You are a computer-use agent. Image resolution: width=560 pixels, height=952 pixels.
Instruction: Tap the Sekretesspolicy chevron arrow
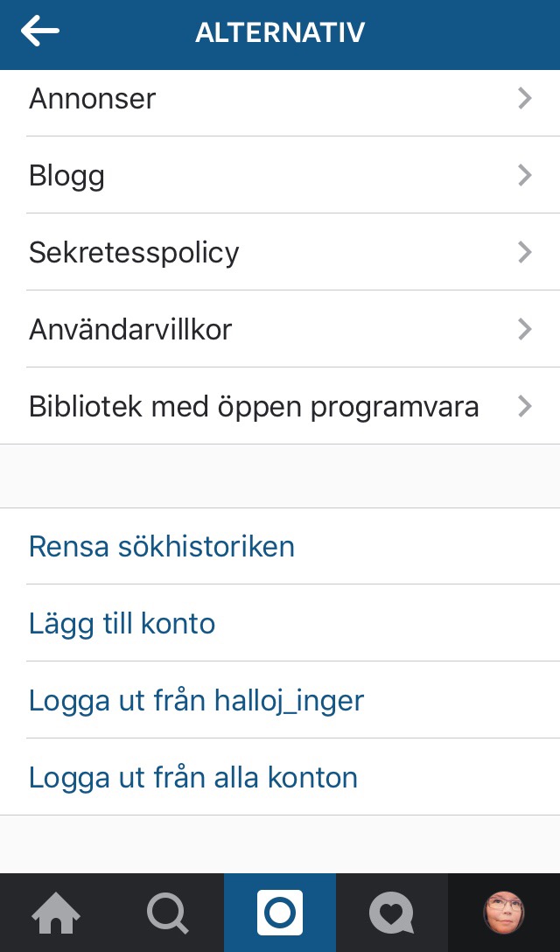coord(525,253)
